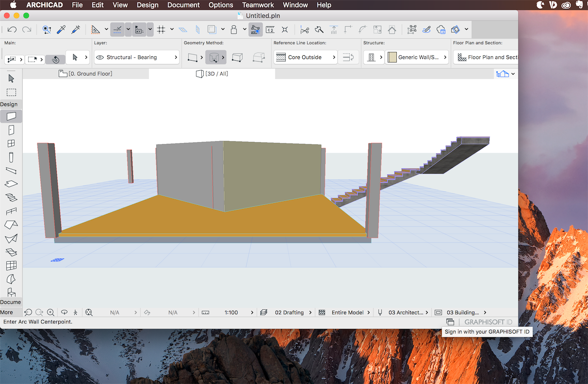
Task: Select the Stair tool in the toolbox
Action: click(11, 198)
